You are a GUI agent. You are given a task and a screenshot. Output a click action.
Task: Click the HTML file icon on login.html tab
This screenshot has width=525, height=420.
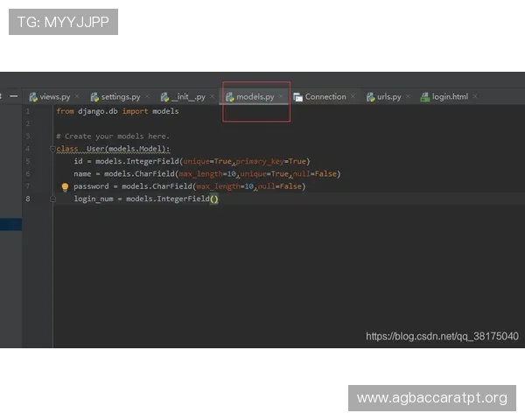point(425,97)
